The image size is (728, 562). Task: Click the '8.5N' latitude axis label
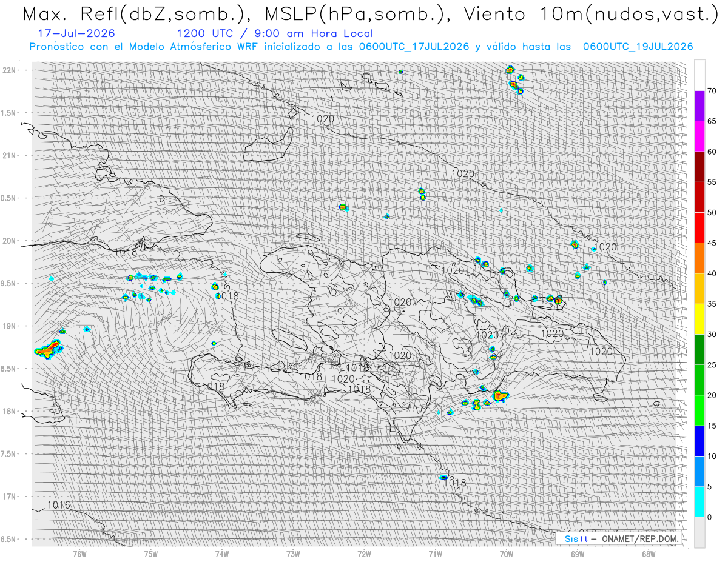[x=8, y=369]
